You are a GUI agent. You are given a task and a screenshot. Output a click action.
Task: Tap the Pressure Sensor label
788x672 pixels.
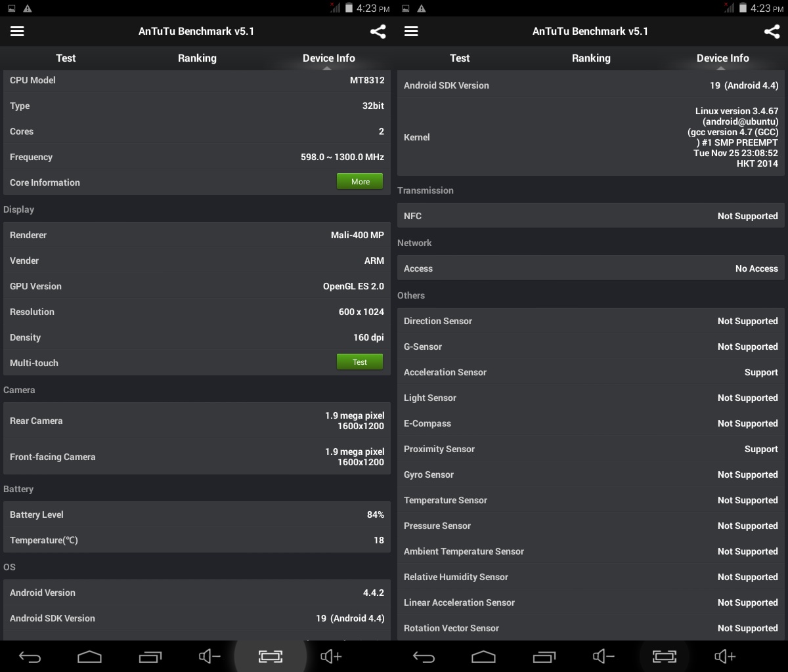pos(437,526)
